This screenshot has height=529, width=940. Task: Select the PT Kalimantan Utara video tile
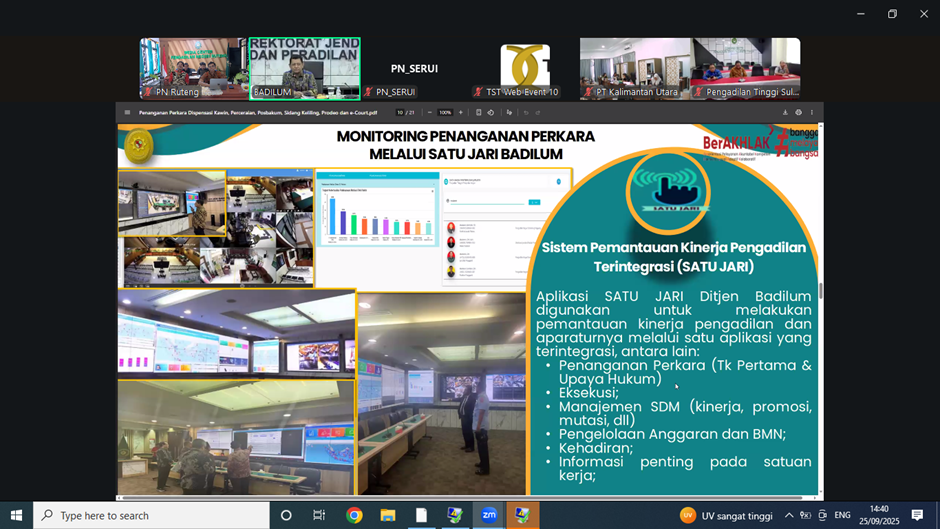[634, 68]
